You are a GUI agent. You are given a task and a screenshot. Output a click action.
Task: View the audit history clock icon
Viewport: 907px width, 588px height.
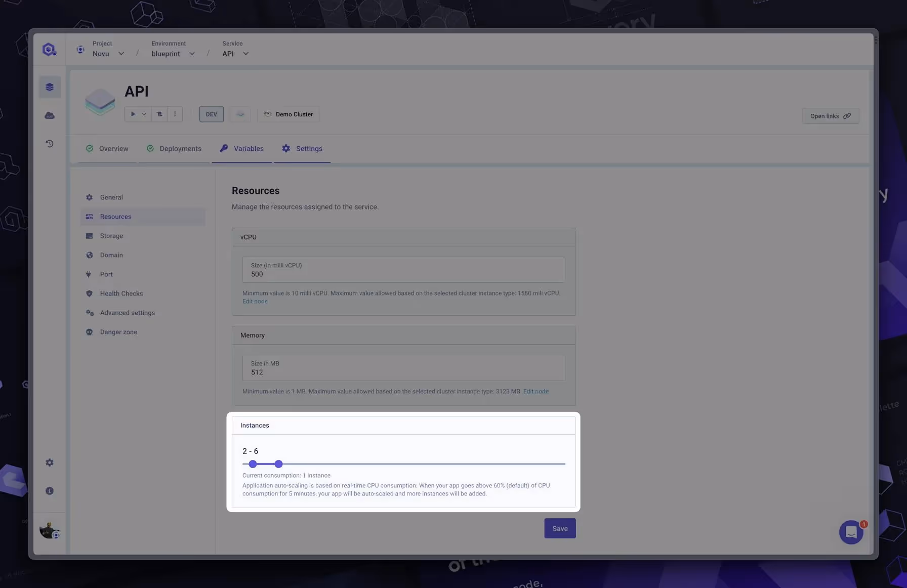[49, 143]
